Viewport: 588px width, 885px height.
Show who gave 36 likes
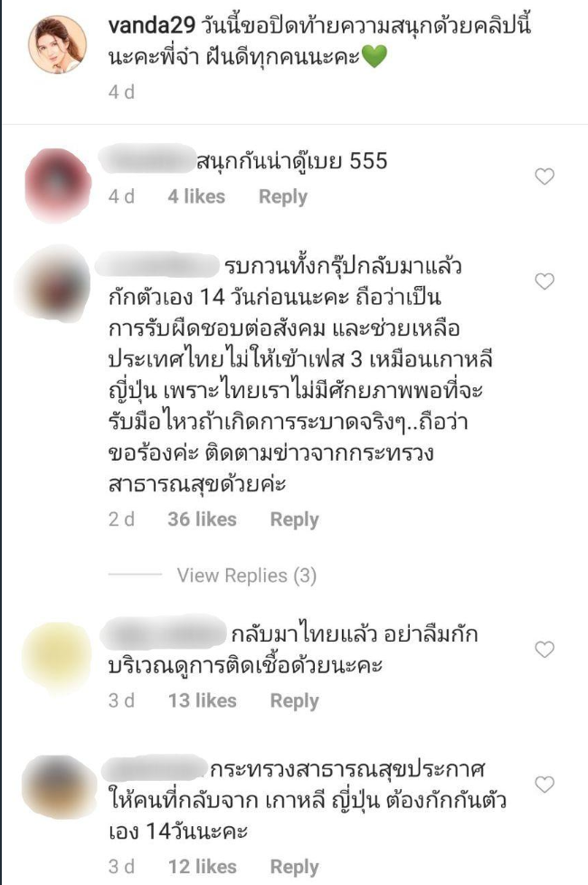tap(202, 519)
